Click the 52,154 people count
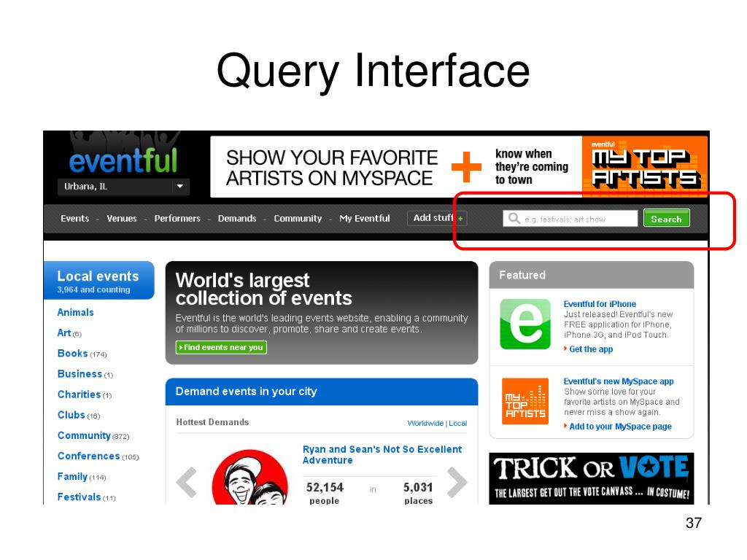This screenshot has width=747, height=560. point(325,494)
